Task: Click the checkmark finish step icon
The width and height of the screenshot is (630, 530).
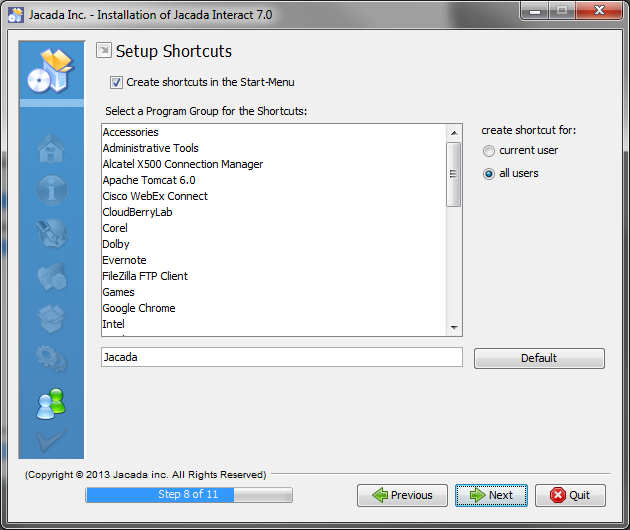Action: (x=51, y=441)
